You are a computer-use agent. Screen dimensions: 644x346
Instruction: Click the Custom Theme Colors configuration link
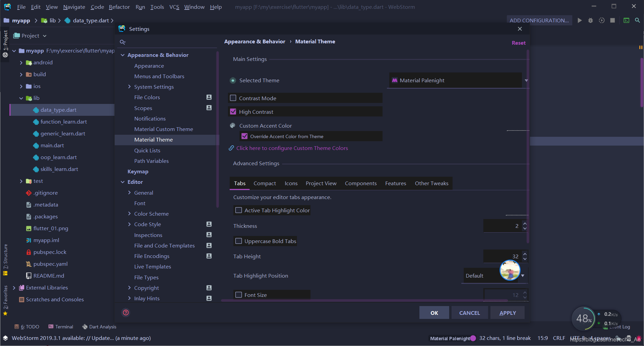(x=292, y=148)
